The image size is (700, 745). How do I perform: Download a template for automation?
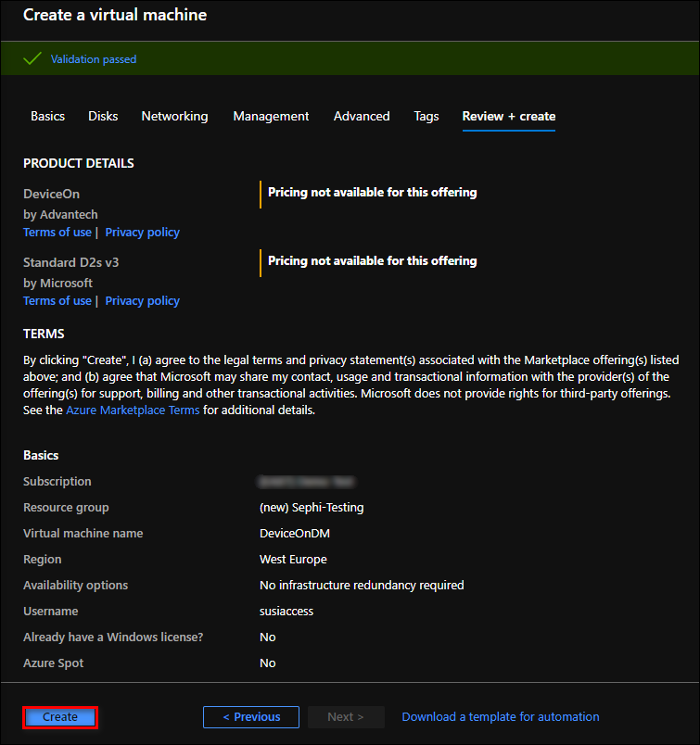pyautogui.click(x=501, y=717)
